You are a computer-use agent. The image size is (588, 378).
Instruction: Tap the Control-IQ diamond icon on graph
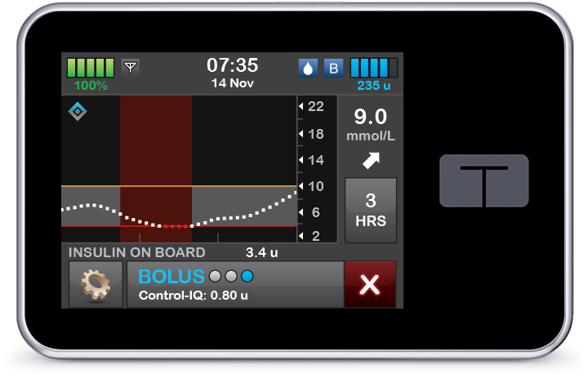coord(78,111)
